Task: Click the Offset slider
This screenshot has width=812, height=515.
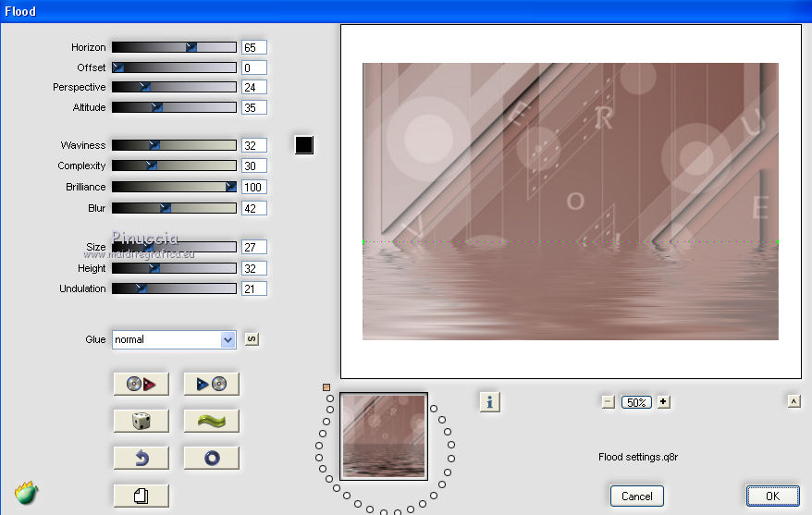Action: (x=174, y=67)
